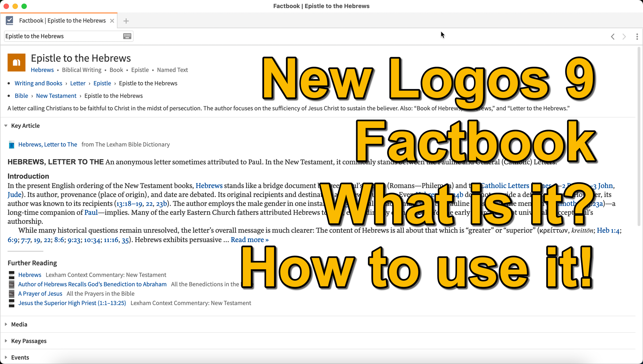643x364 pixels.
Task: Open A Prayer of Jesus link
Action: tap(40, 294)
